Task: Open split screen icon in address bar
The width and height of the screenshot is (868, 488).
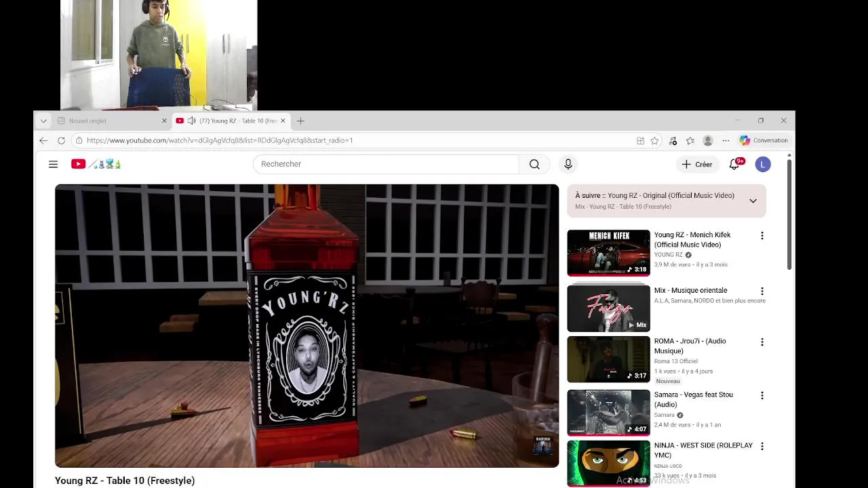Action: 640,140
